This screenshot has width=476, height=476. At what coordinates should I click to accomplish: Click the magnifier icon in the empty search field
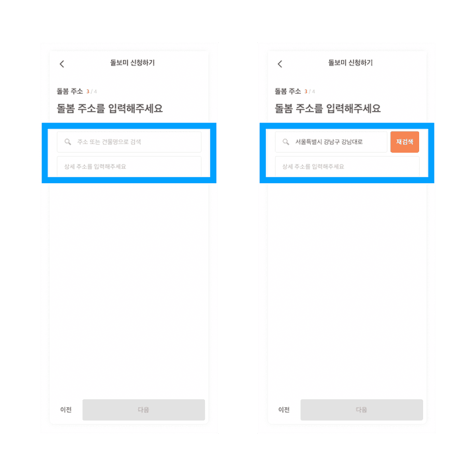pyautogui.click(x=67, y=141)
